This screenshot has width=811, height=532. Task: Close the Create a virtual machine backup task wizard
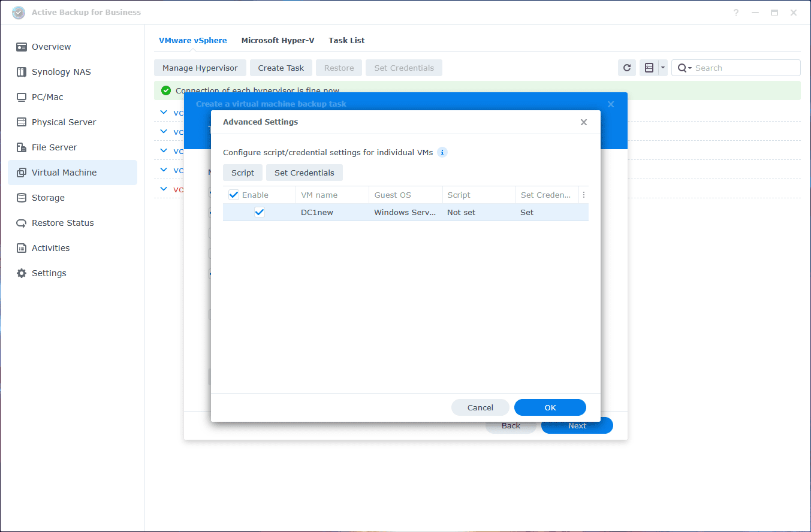tap(611, 104)
